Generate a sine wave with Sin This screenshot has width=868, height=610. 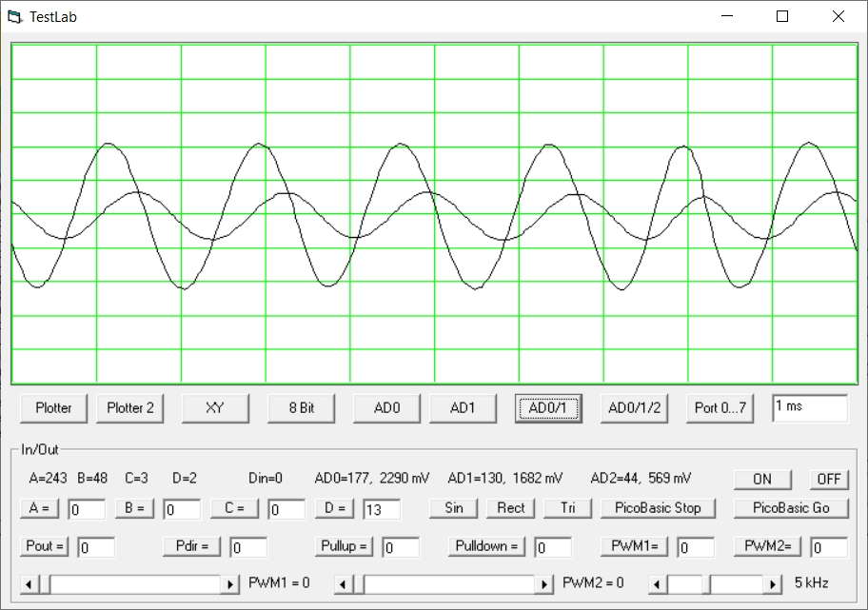click(454, 508)
